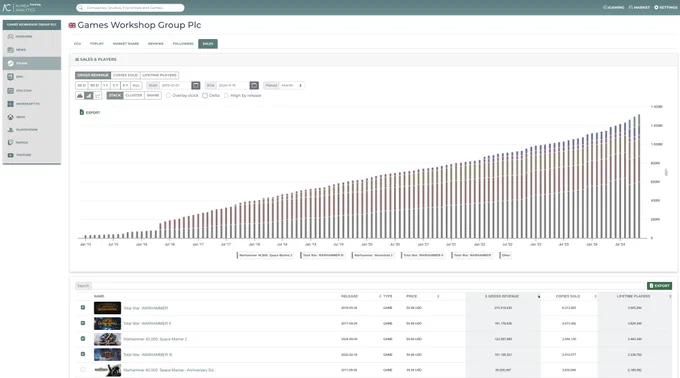The height and width of the screenshot is (378, 680).
Task: Select Cluster display mode
Action: 134,95
